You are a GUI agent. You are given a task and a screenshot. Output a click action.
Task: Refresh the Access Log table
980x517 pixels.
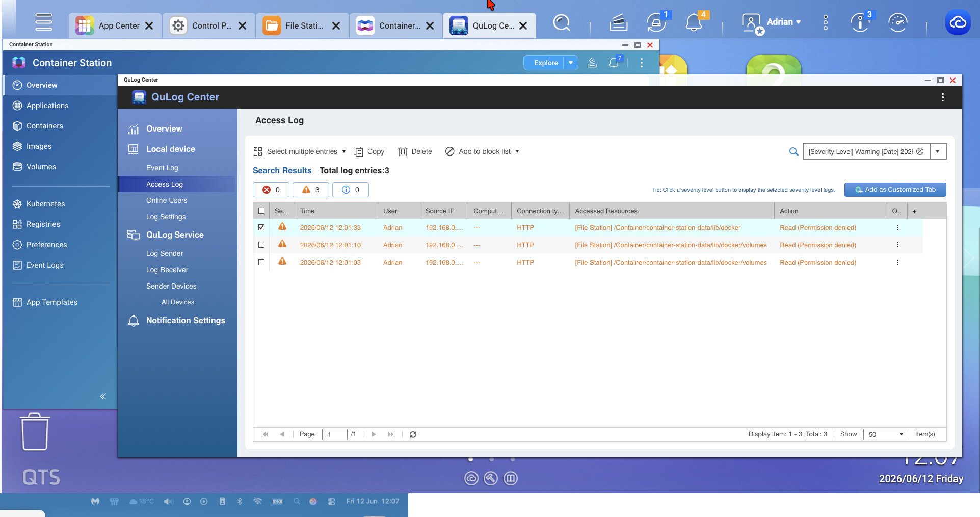[x=413, y=434]
